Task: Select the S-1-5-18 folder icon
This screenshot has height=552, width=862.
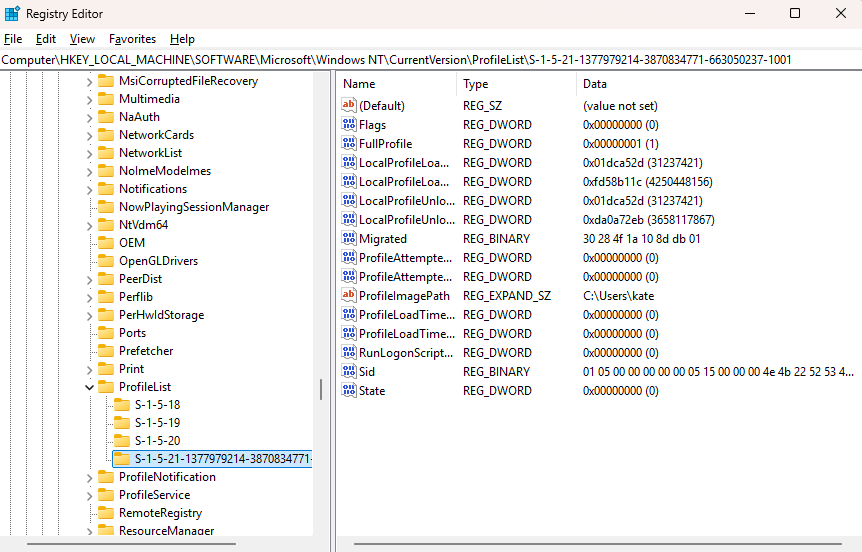Action: tap(122, 405)
